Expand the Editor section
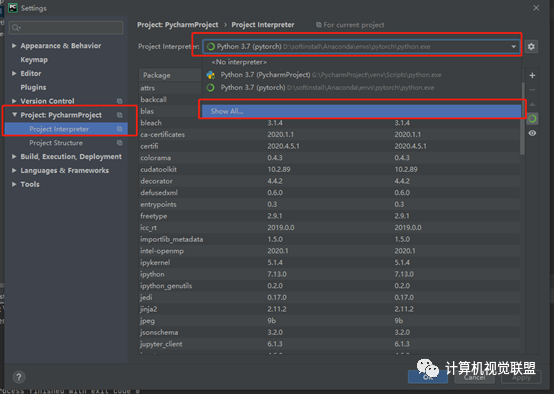This screenshot has width=554, height=394. tap(14, 73)
